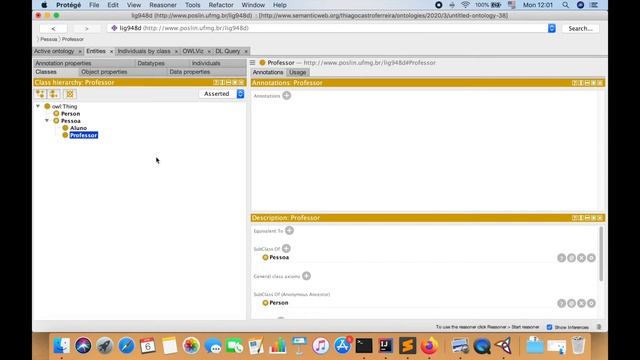Open the Tools menu
Viewport: 640px width, 360px height.
(192, 5)
